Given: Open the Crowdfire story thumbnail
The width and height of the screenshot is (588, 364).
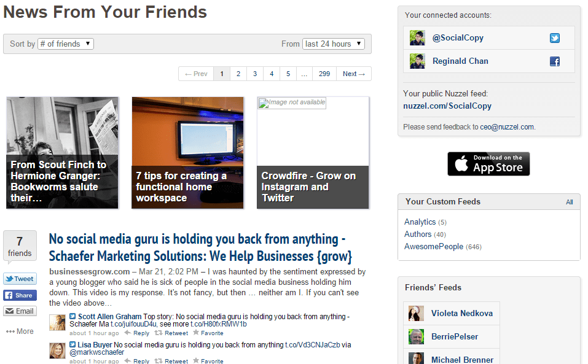Looking at the screenshot, I should click(x=313, y=153).
